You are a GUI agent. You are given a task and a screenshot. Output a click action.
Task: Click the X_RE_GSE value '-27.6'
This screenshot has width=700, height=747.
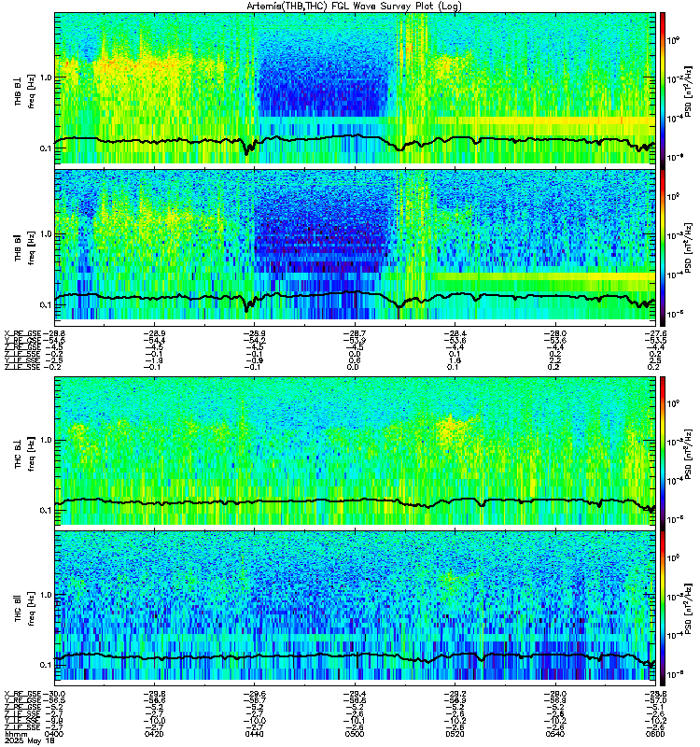pos(655,333)
